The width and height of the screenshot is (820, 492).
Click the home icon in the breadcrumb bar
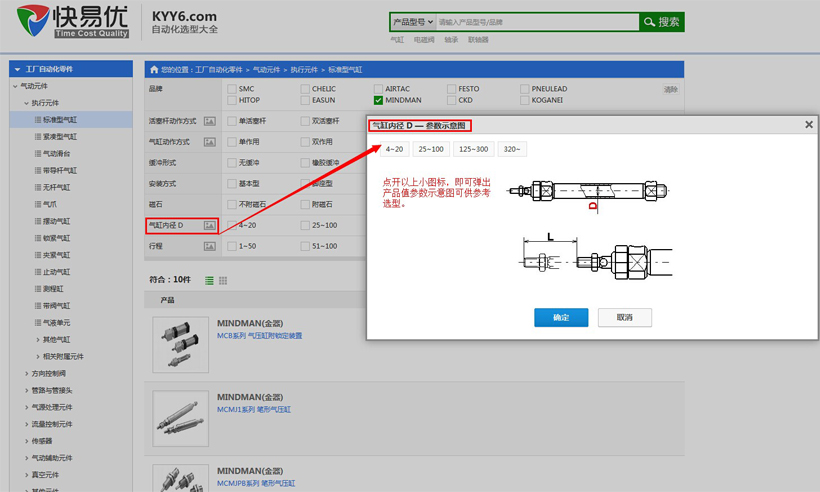[x=154, y=70]
